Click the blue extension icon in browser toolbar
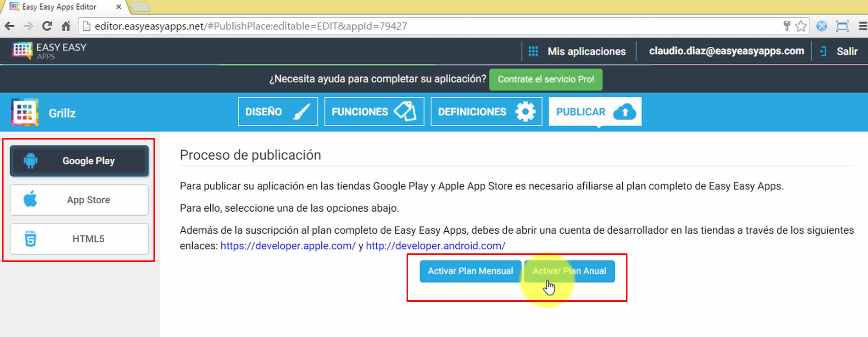This screenshot has height=337, width=868. point(822,26)
